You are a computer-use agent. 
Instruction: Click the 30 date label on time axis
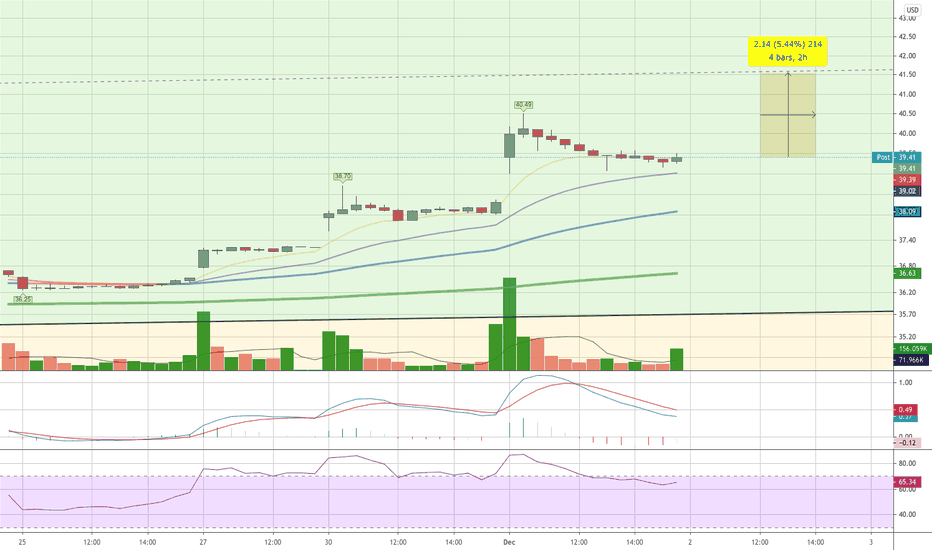click(x=328, y=542)
